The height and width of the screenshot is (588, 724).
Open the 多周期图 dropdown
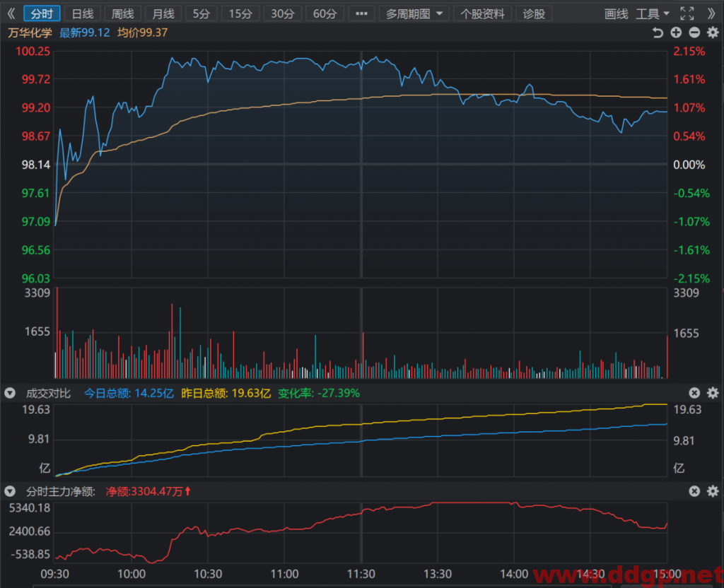[x=414, y=14]
